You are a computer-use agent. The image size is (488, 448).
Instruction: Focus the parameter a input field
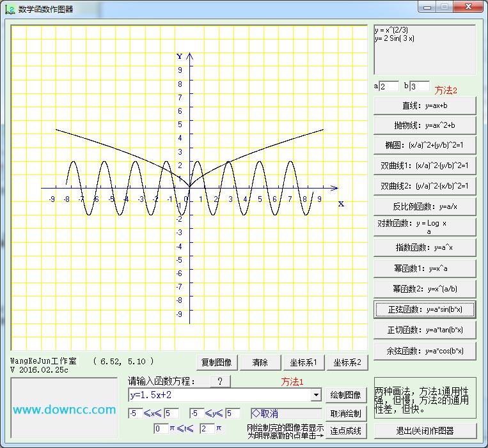click(389, 86)
